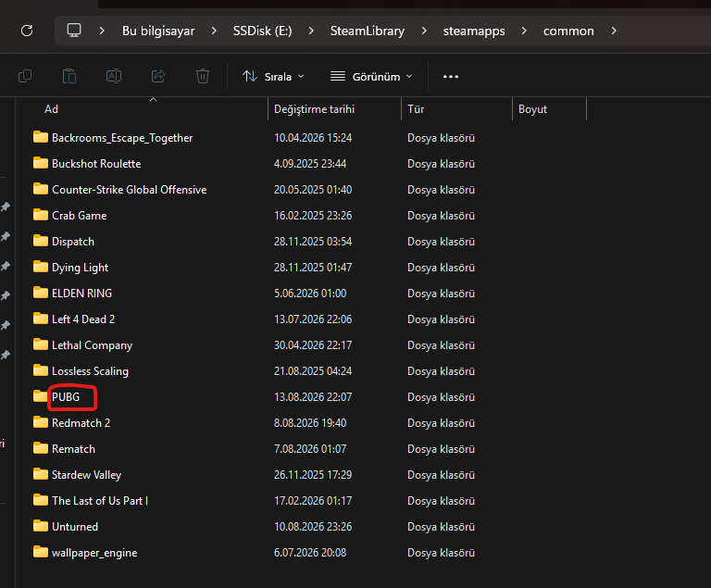Select the PUBG folder name
The image size is (711, 588).
pos(66,397)
